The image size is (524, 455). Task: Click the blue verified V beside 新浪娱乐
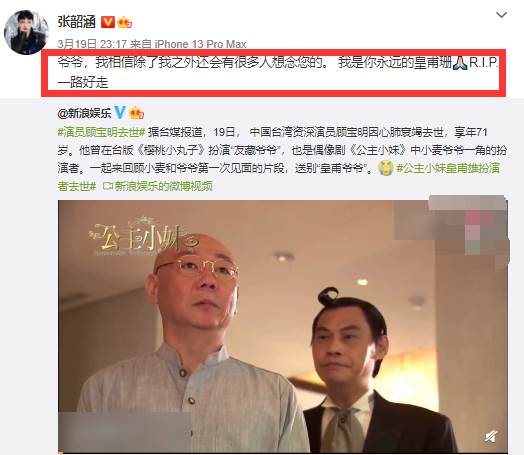(x=120, y=113)
